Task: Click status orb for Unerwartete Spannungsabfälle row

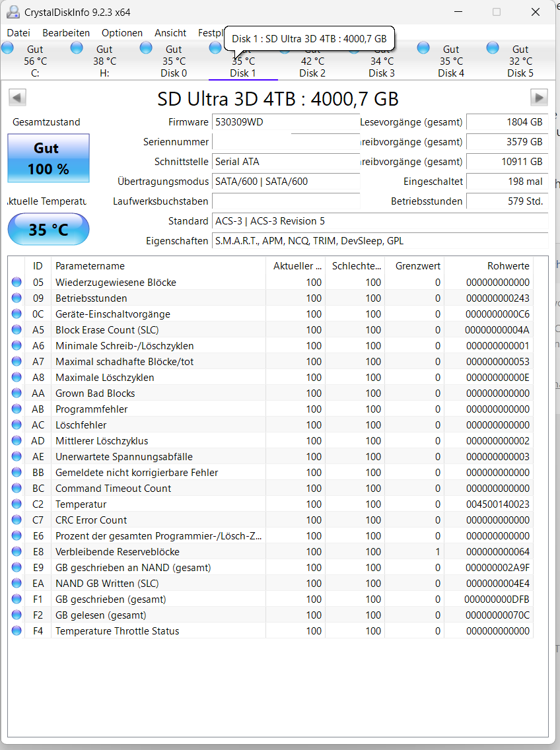Action: coord(17,456)
